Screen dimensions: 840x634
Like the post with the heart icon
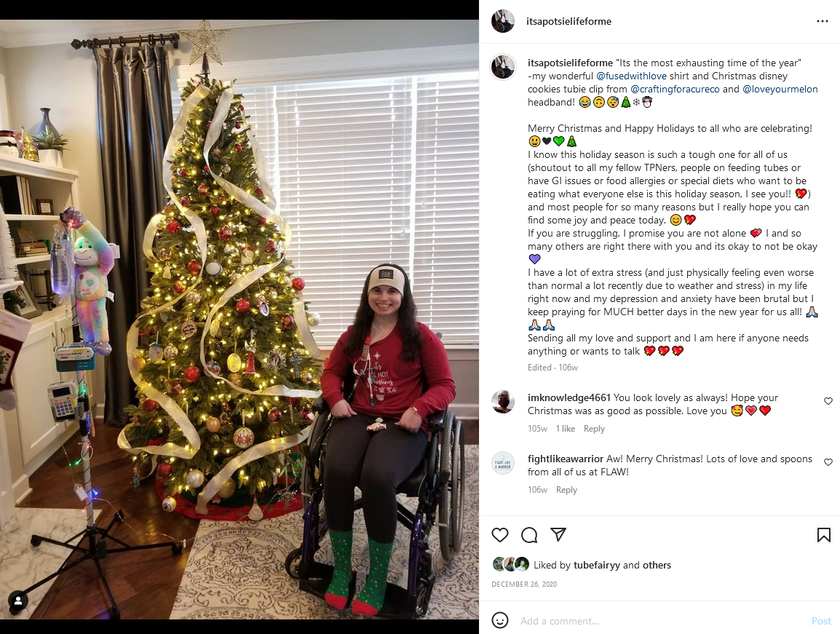500,535
